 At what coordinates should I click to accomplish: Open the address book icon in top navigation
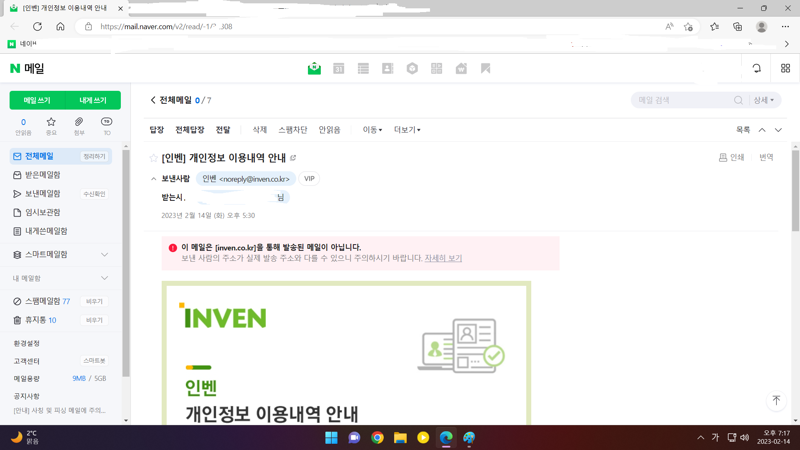[388, 68]
